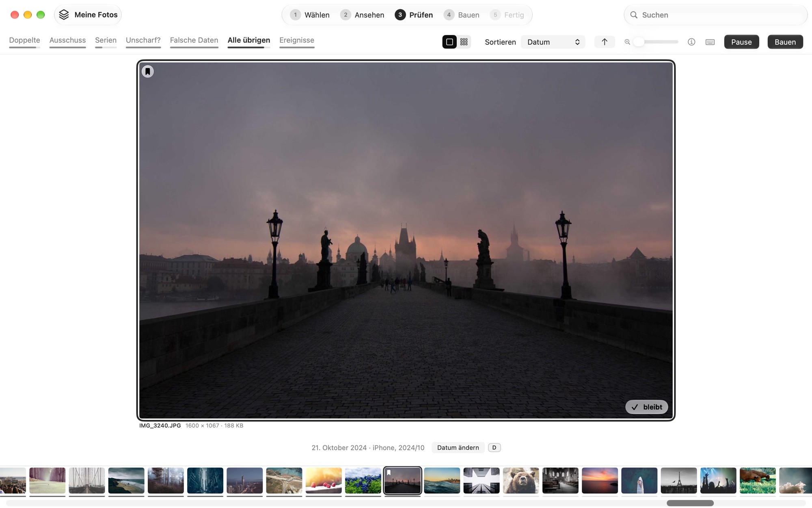Select step 3 Prüfen

tap(414, 15)
